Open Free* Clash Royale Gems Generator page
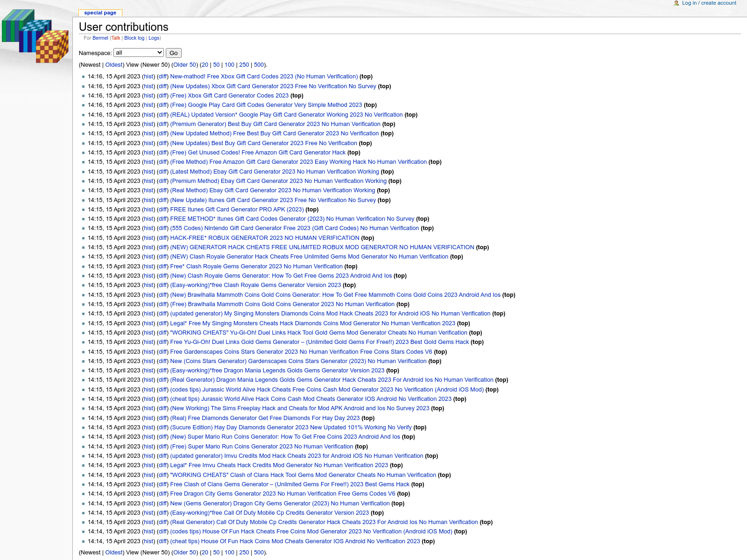Screen dimensions: 747x560 [256, 266]
